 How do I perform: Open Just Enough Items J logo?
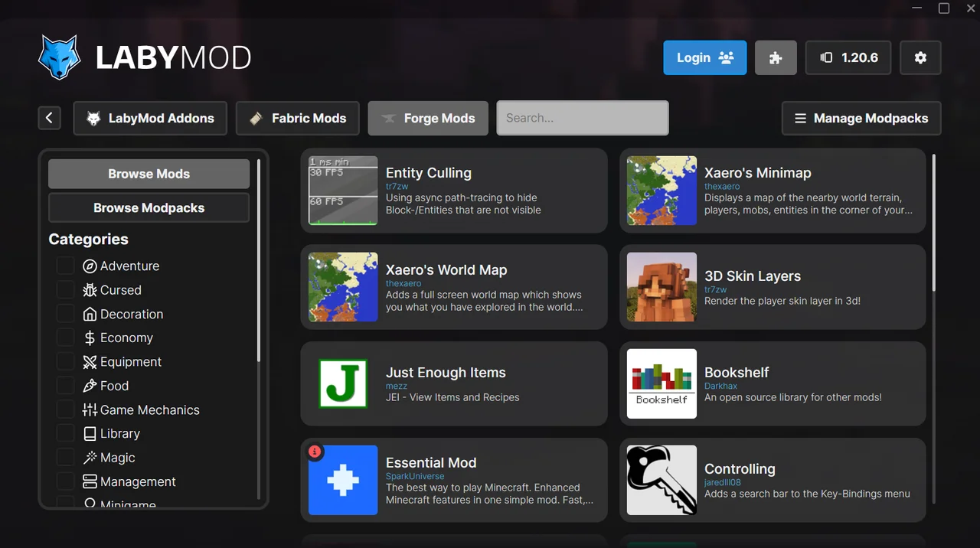[343, 383]
